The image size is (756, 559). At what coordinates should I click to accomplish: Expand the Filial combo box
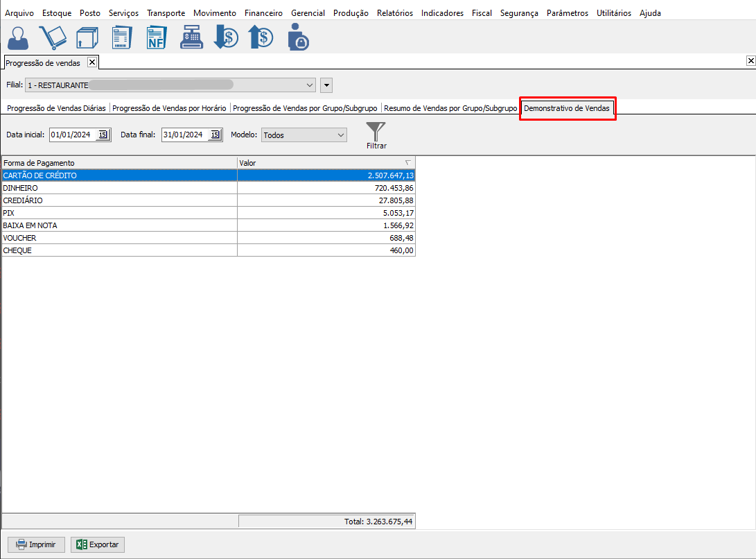tap(310, 85)
